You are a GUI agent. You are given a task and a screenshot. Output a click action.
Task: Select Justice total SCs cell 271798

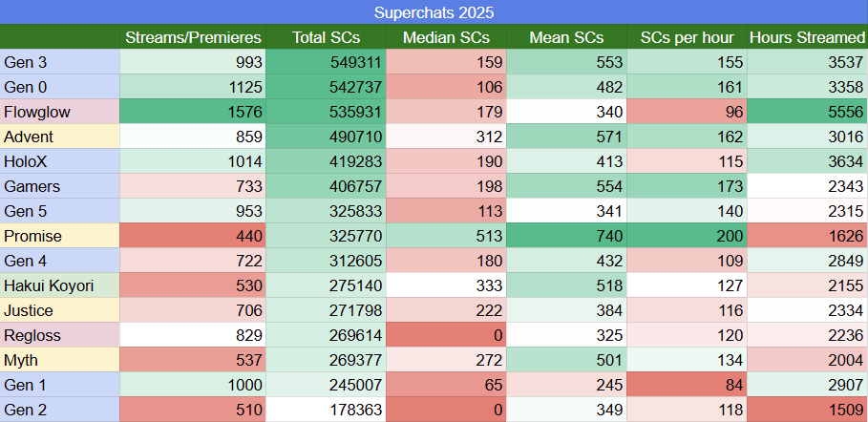pos(326,310)
